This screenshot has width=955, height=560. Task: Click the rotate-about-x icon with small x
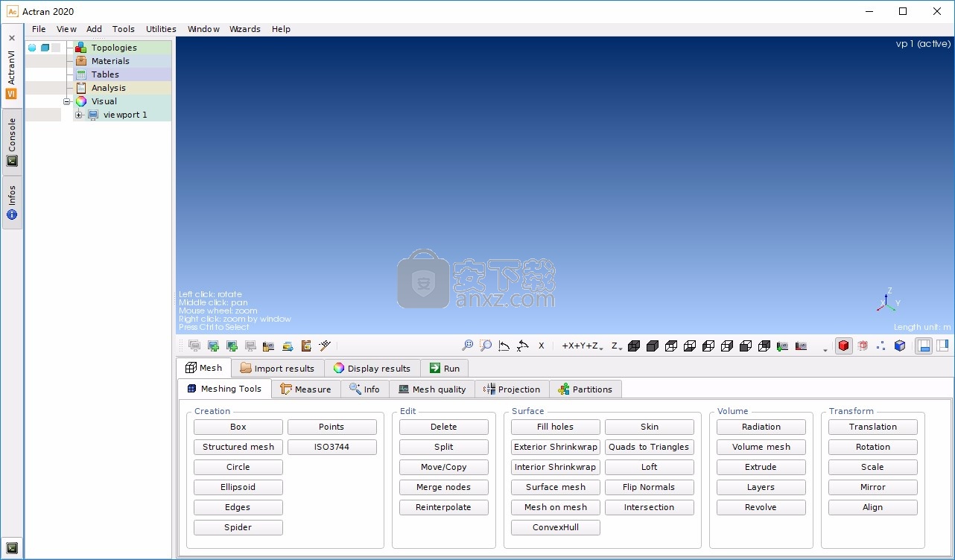click(523, 346)
